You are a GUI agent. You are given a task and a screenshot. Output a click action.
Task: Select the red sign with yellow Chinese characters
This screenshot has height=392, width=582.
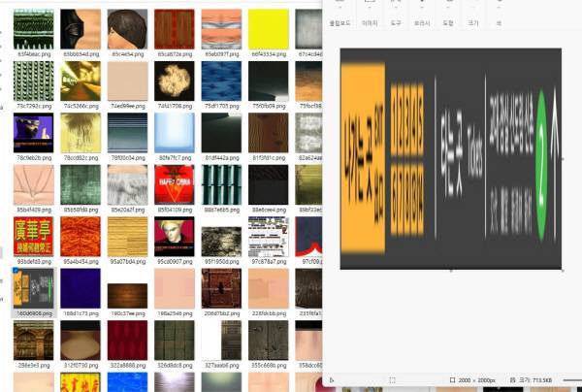pyautogui.click(x=34, y=237)
